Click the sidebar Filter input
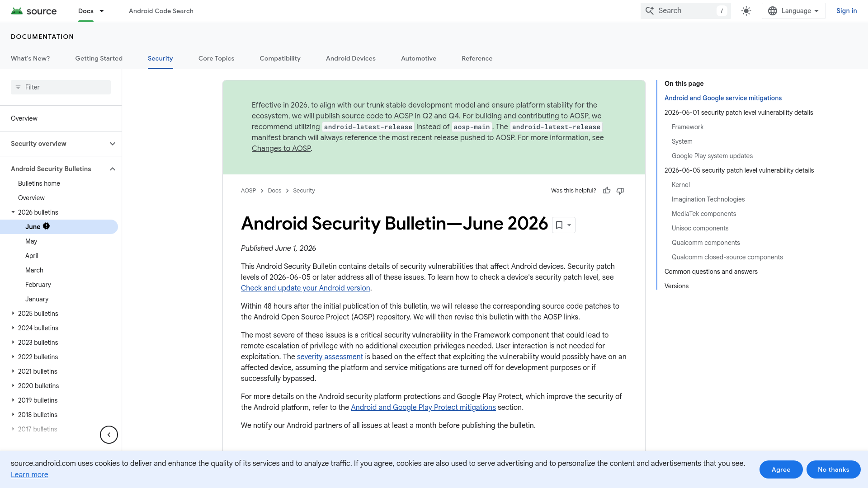This screenshot has height=488, width=868. point(61,87)
